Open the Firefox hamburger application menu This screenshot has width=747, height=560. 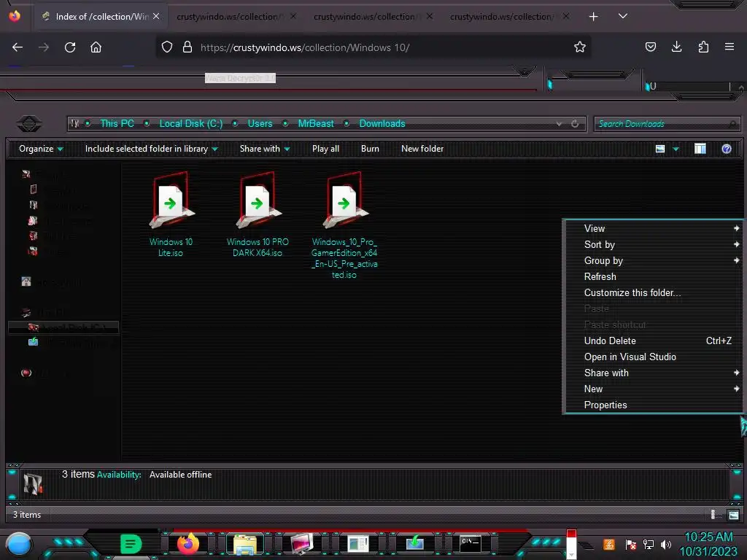[x=729, y=47]
